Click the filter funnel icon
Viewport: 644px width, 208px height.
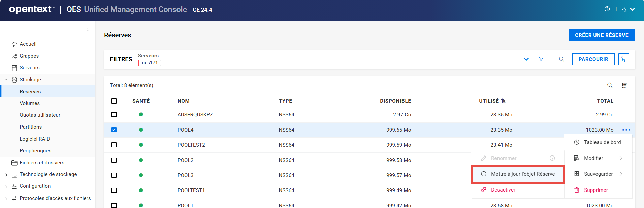pyautogui.click(x=541, y=59)
